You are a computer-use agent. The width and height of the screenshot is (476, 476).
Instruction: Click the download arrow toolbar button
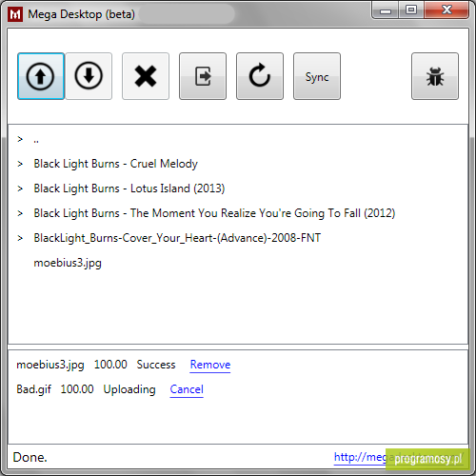[89, 76]
